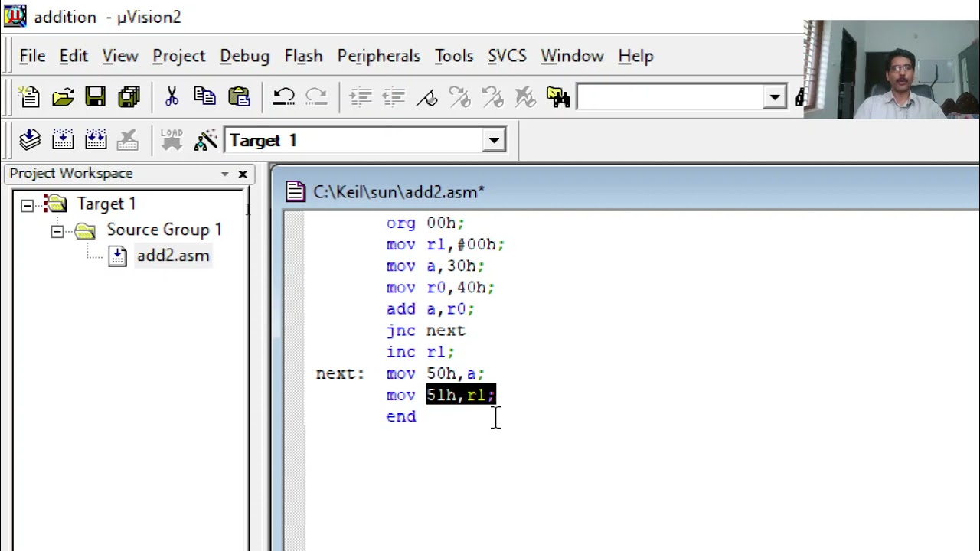Select add2.asm in project tree
Viewport: 980px width, 551px height.
point(173,256)
